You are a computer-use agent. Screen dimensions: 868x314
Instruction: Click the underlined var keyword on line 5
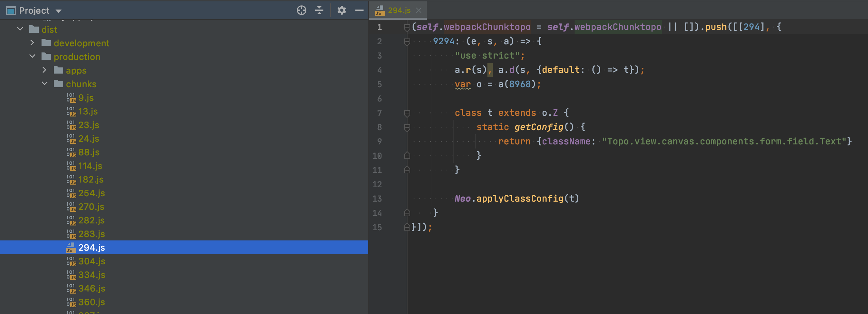click(x=463, y=84)
